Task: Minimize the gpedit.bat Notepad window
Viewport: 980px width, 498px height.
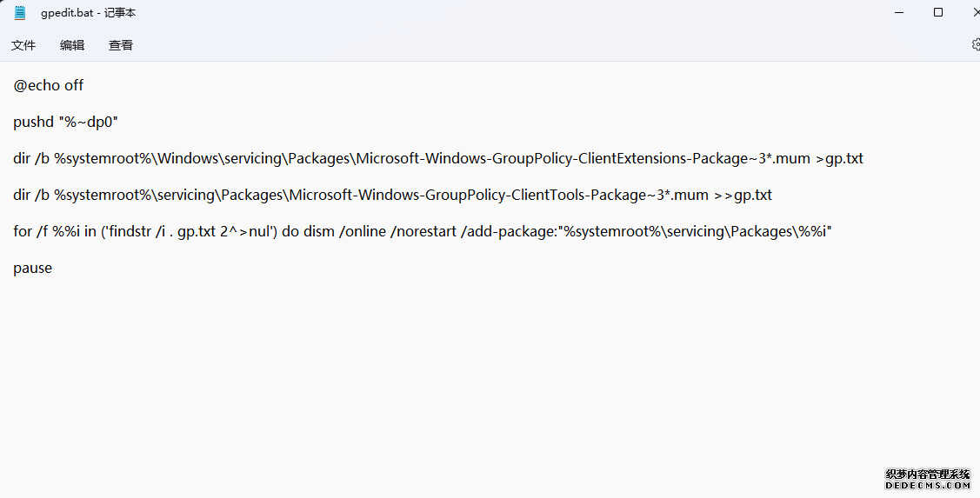Action: pyautogui.click(x=899, y=12)
